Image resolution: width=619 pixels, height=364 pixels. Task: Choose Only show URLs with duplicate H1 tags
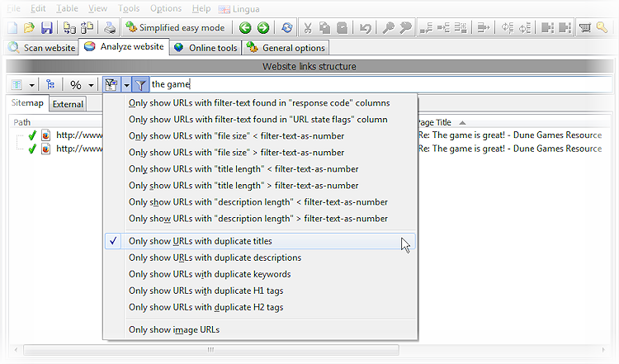tap(259, 291)
